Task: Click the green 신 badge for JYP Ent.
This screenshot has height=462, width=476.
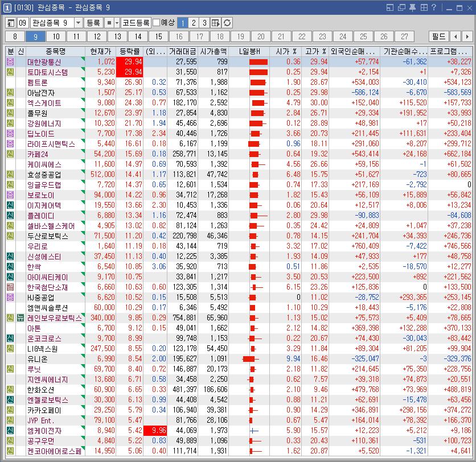Action: pyautogui.click(x=10, y=420)
